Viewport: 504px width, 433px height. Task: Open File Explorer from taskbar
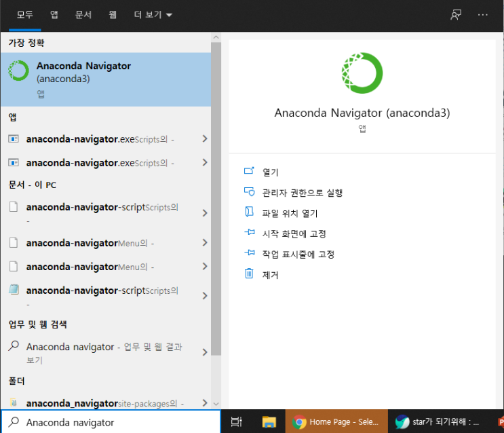pyautogui.click(x=269, y=421)
